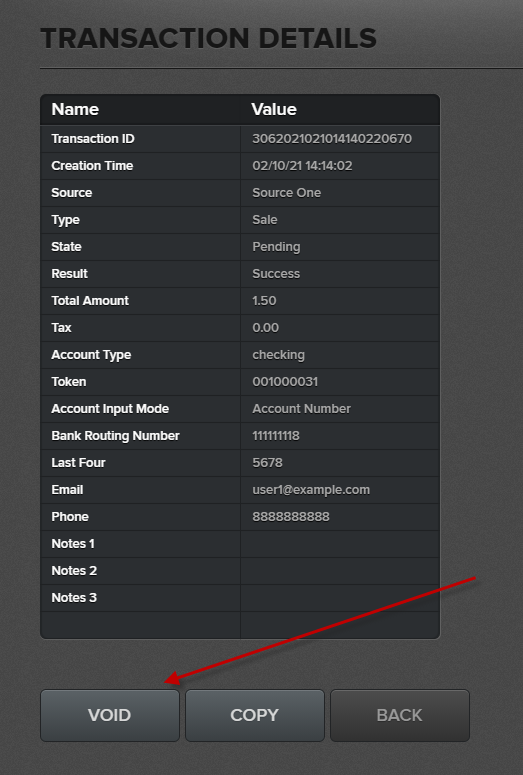Click the Creation Time value
Viewport: 523px width, 775px height.
point(302,166)
